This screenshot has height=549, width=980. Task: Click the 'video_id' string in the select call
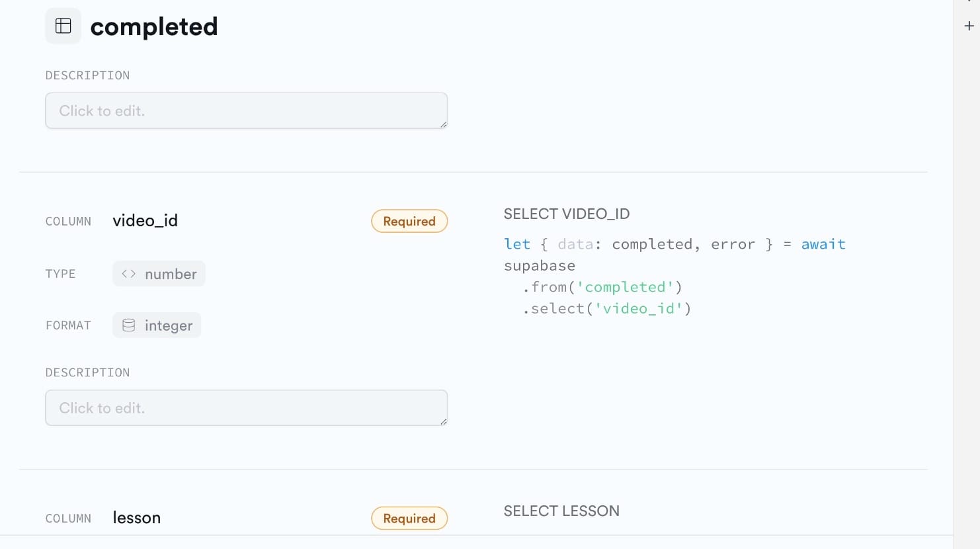point(638,308)
